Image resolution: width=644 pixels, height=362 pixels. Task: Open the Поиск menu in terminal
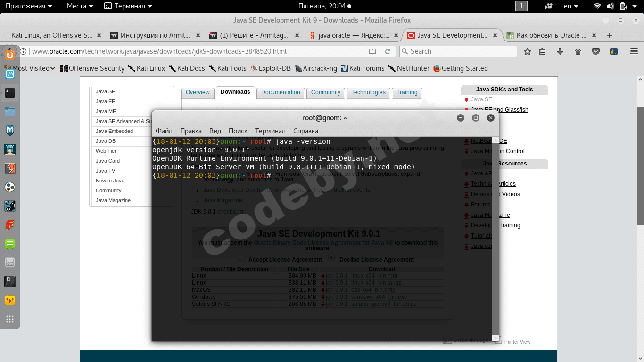[238, 131]
